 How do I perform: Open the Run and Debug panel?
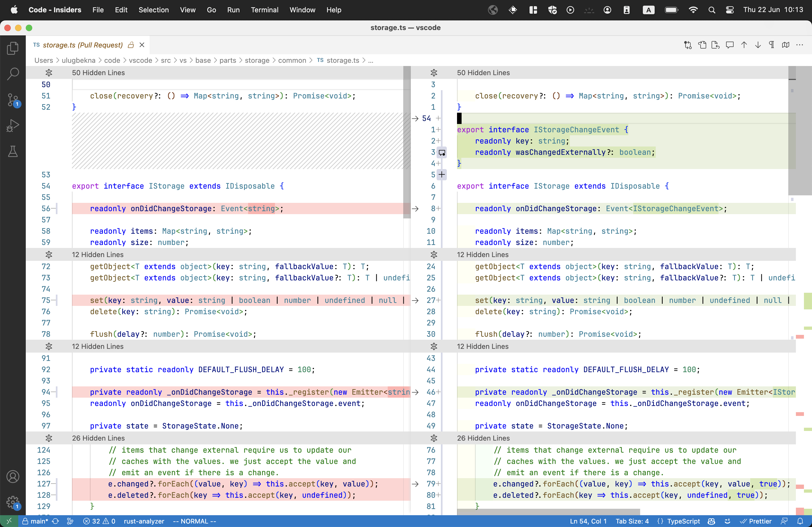pyautogui.click(x=13, y=125)
